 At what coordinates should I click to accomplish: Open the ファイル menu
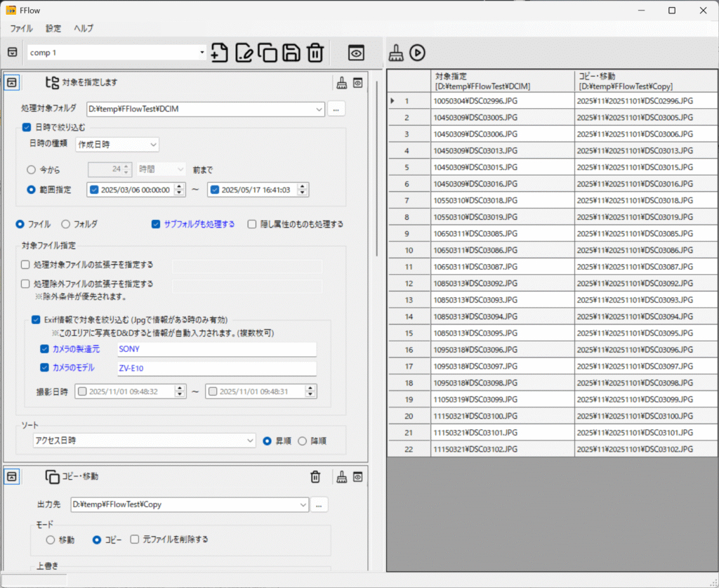(21, 29)
